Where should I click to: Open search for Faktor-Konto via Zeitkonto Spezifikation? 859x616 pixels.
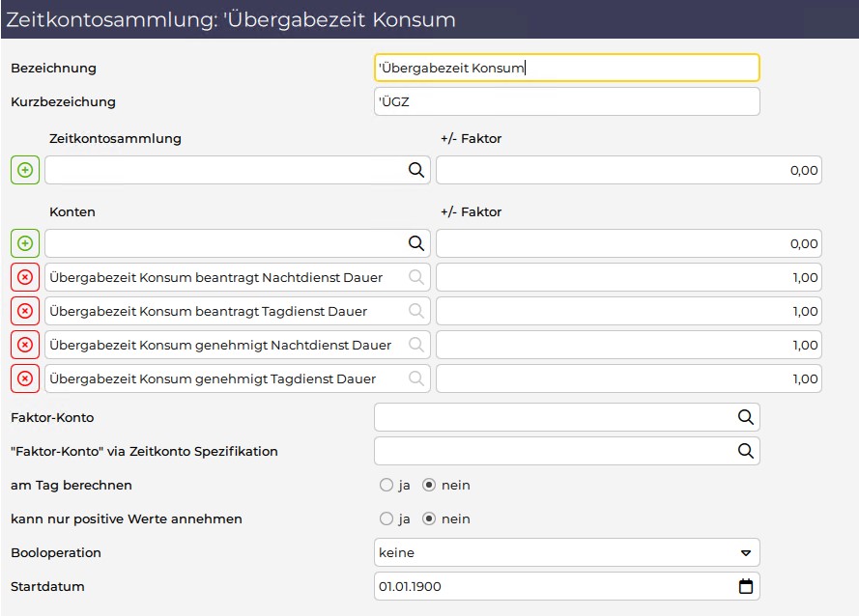pos(746,451)
